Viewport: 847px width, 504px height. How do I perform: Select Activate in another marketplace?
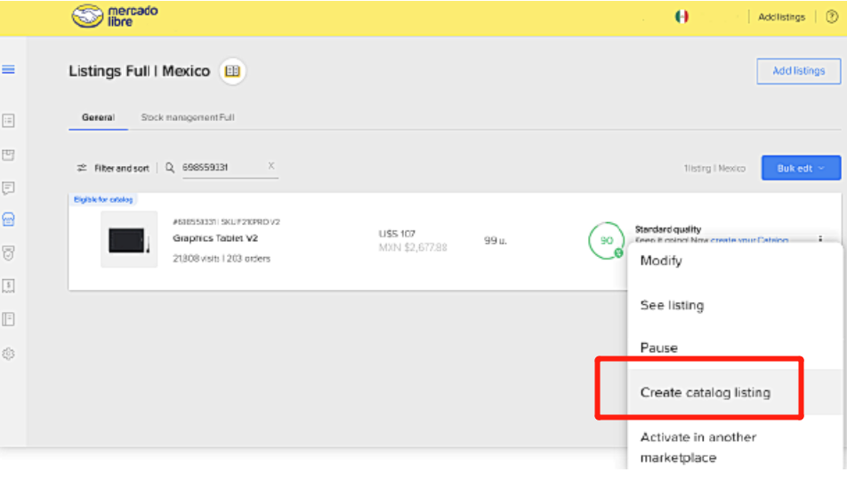(x=698, y=447)
